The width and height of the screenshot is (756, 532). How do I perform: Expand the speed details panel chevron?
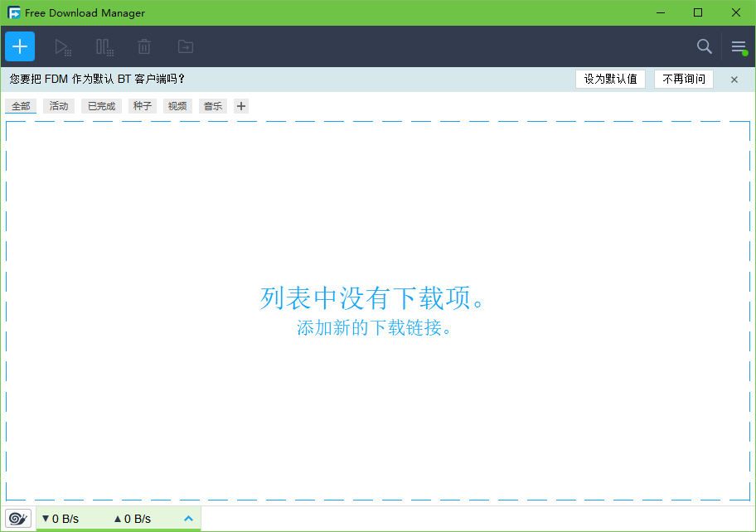pyautogui.click(x=188, y=518)
